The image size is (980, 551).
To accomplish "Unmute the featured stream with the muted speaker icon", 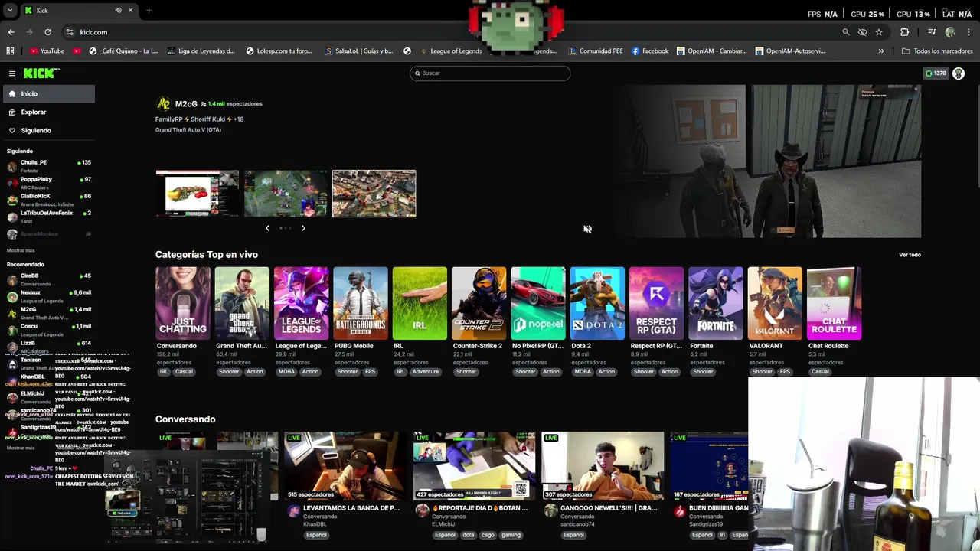I will pyautogui.click(x=587, y=229).
